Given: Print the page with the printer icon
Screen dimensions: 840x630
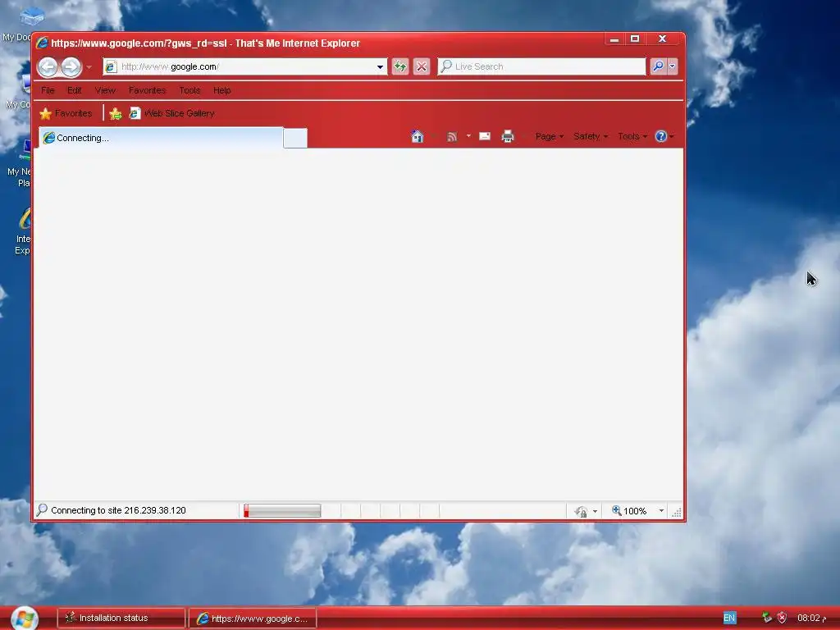Looking at the screenshot, I should pos(507,137).
